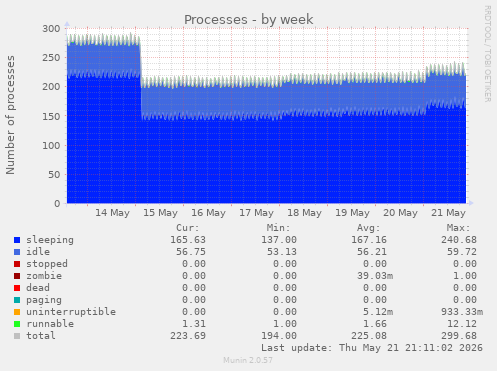Screen dimensions: 497x371
Task: Click the '16 May' x-axis label
Action: click(x=208, y=213)
